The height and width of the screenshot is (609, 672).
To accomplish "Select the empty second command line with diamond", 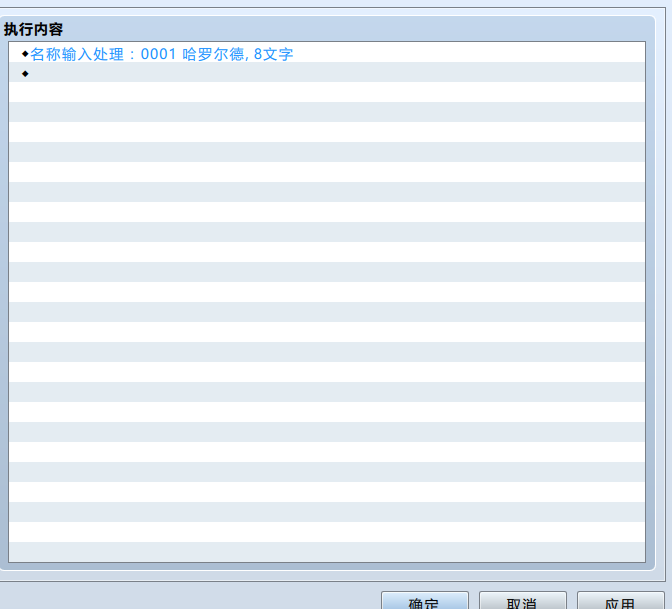I will point(327,72).
